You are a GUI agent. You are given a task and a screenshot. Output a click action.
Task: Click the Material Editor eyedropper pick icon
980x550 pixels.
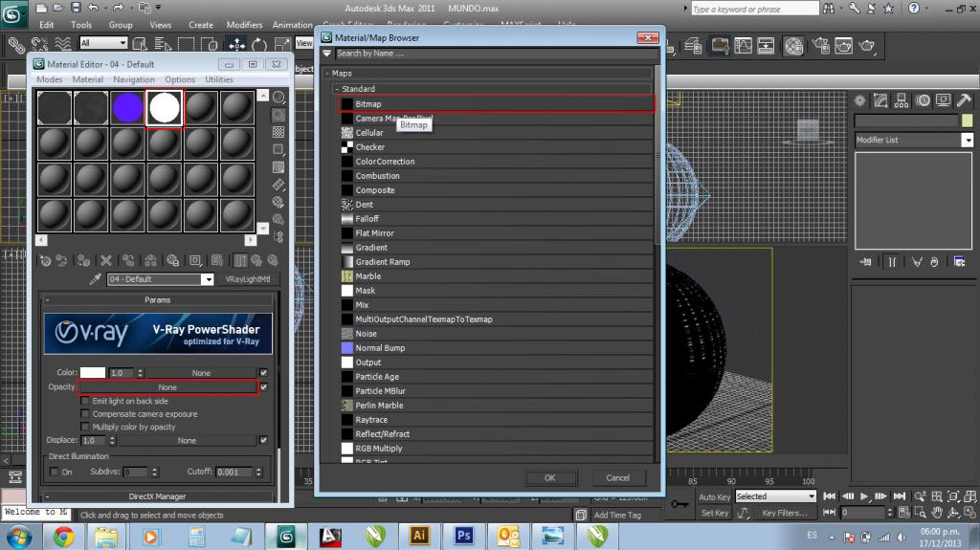click(x=95, y=279)
